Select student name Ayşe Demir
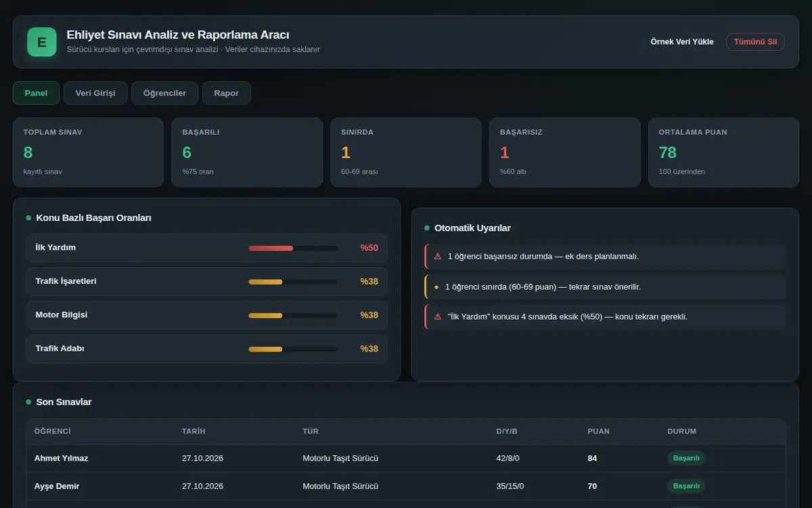The height and width of the screenshot is (508, 812). [x=57, y=486]
